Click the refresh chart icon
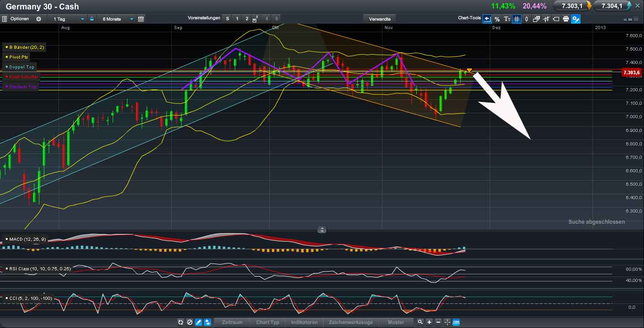Viewport: 644px width, 328px height. (x=180, y=322)
